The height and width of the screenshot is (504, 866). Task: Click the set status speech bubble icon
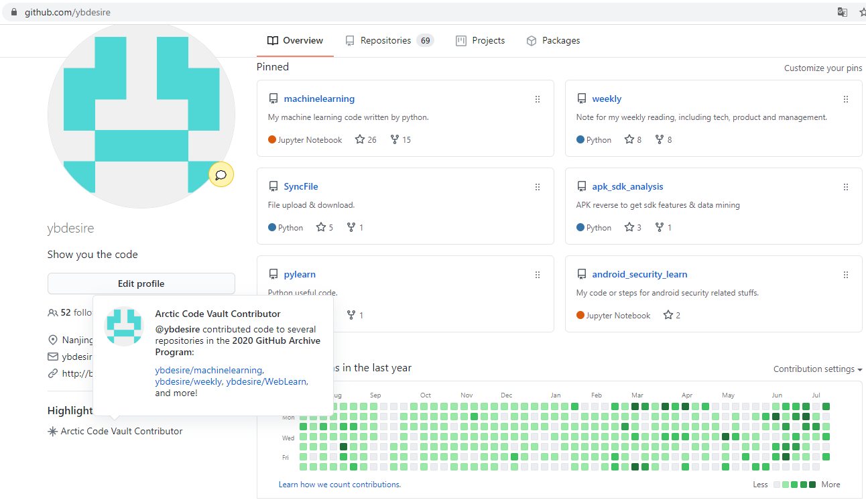coord(221,175)
